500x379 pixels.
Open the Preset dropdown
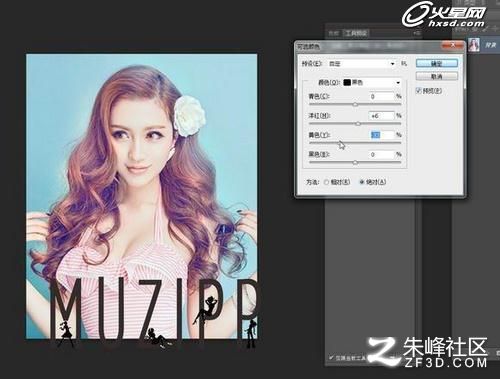point(362,63)
